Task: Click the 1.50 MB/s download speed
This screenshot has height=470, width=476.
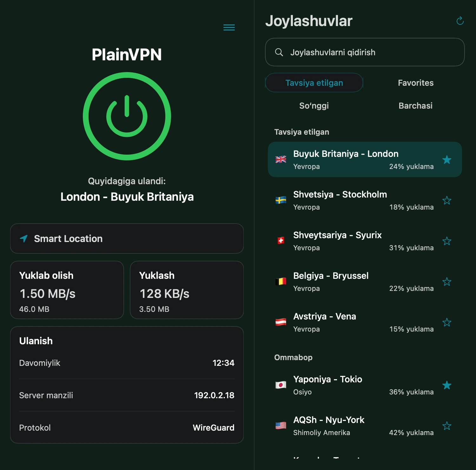Action: (48, 294)
